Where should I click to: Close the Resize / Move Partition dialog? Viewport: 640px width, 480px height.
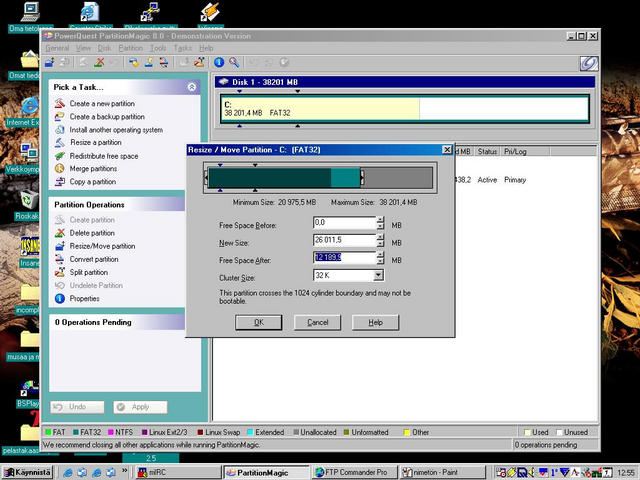pyautogui.click(x=447, y=150)
